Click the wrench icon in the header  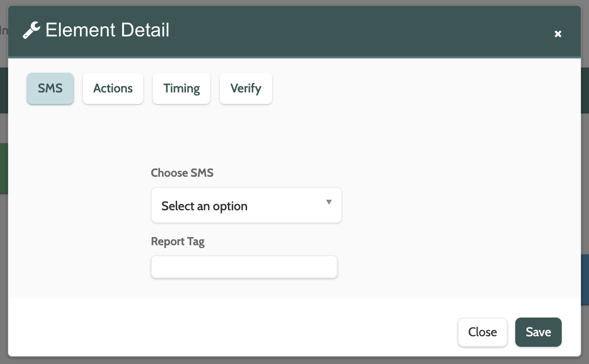point(31,31)
